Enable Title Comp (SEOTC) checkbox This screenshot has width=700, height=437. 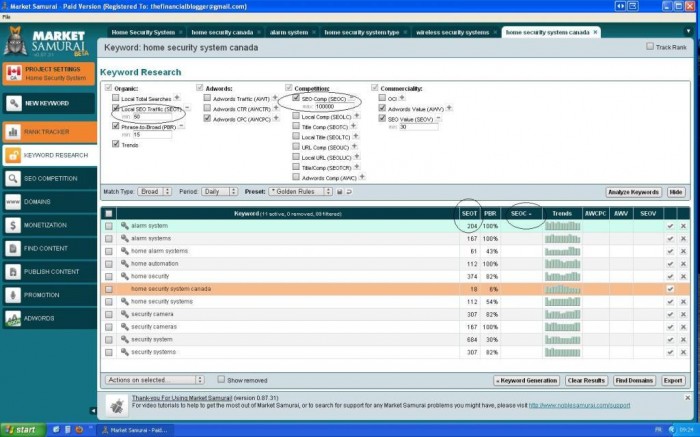(x=296, y=126)
